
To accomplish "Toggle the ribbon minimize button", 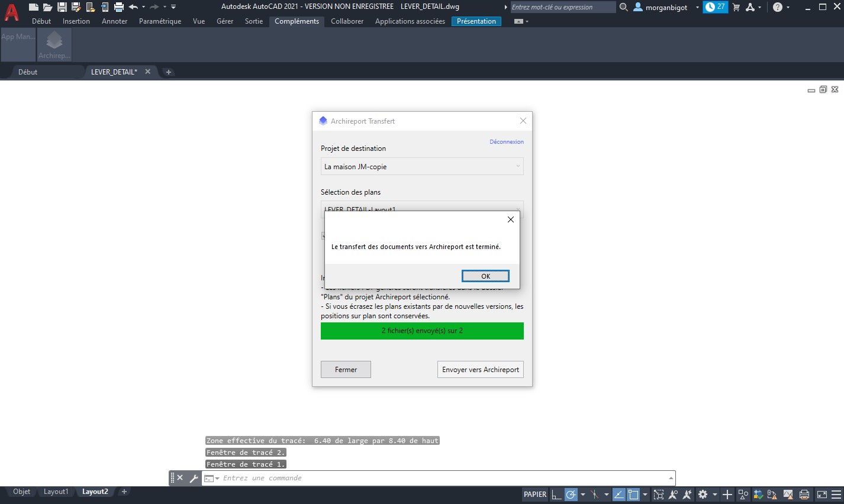I will click(519, 21).
